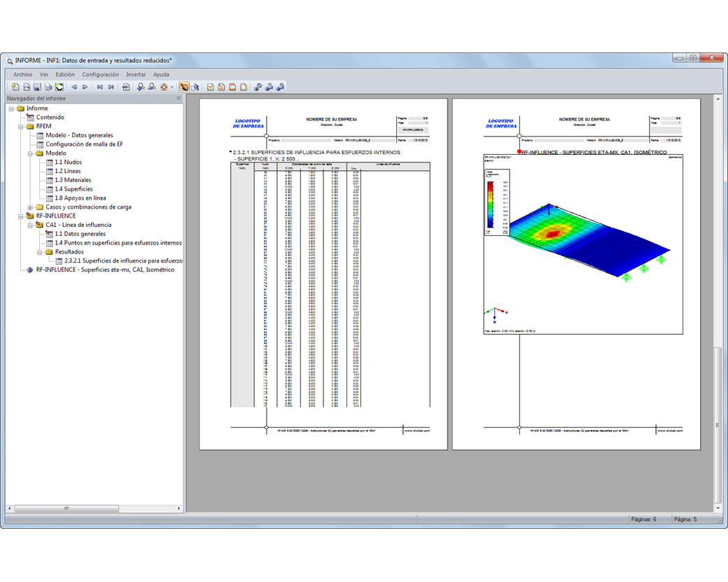Open the Archivo menu
The height and width of the screenshot is (582, 728).
click(x=22, y=74)
